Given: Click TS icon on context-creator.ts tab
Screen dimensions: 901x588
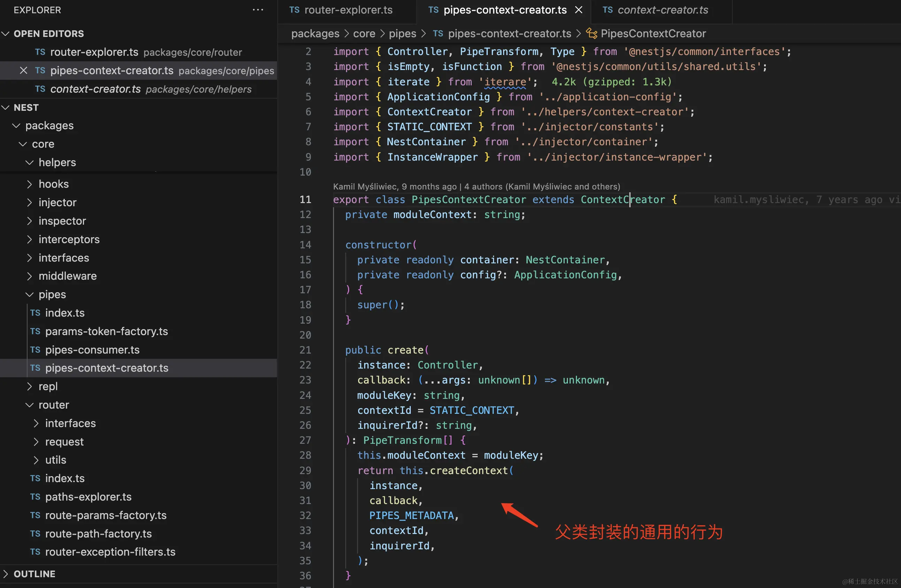Looking at the screenshot, I should pyautogui.click(x=608, y=10).
